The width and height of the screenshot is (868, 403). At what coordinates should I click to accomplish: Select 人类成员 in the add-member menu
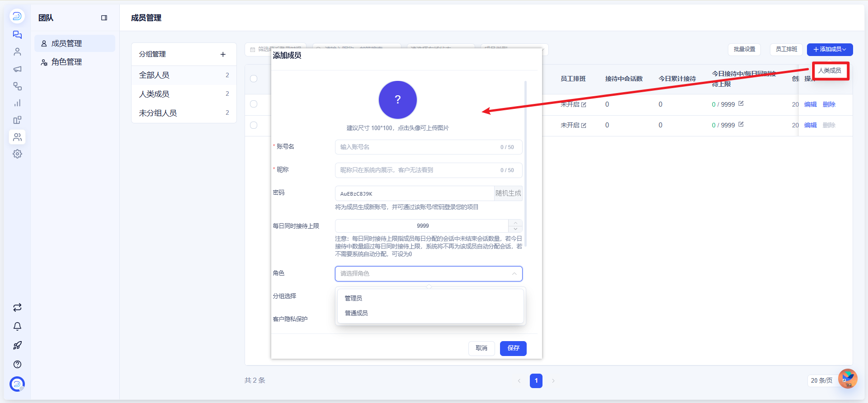830,70
